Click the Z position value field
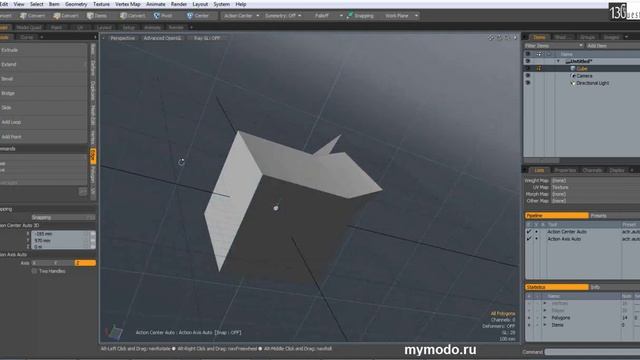640x360 pixels. 61,247
